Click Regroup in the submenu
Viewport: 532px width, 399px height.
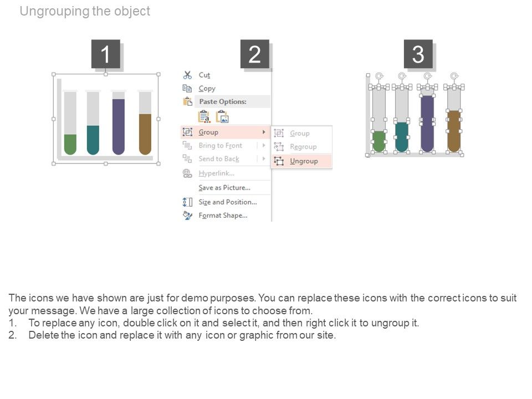(x=303, y=147)
